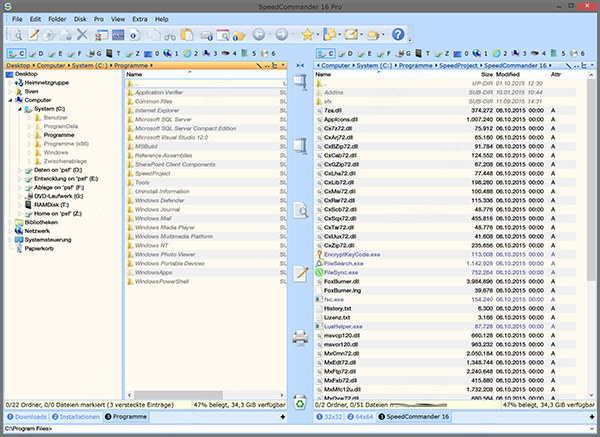
Task: Switch to the Installationen tab
Action: pos(78,414)
